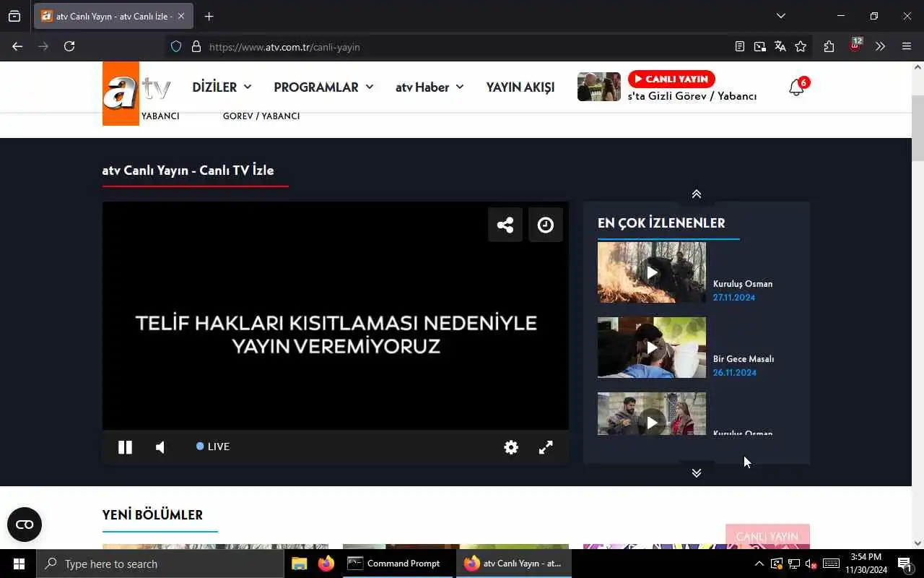Open the tracking protection shield icon
The image size is (924, 578).
[x=176, y=47]
